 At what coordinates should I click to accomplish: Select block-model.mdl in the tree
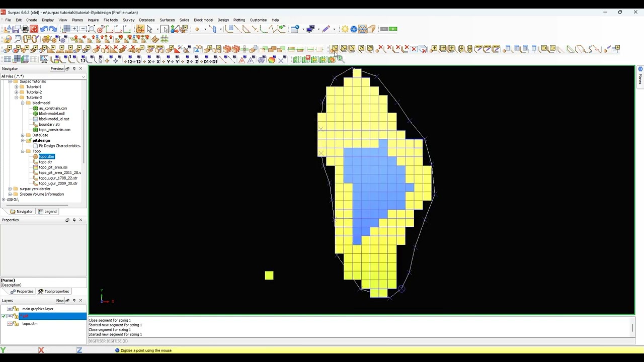tap(51, 114)
